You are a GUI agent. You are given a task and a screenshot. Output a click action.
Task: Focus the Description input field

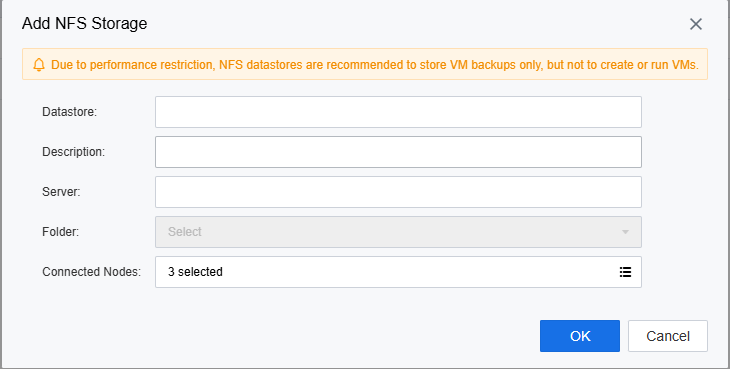pyautogui.click(x=398, y=152)
